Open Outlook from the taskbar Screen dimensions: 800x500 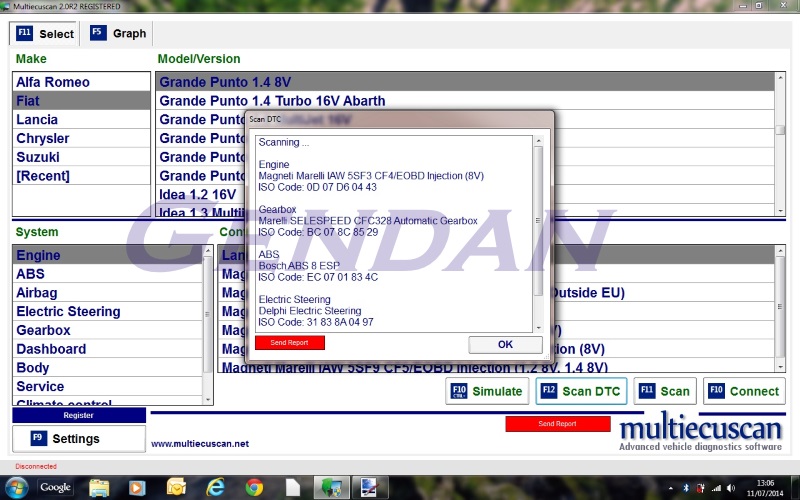(176, 488)
